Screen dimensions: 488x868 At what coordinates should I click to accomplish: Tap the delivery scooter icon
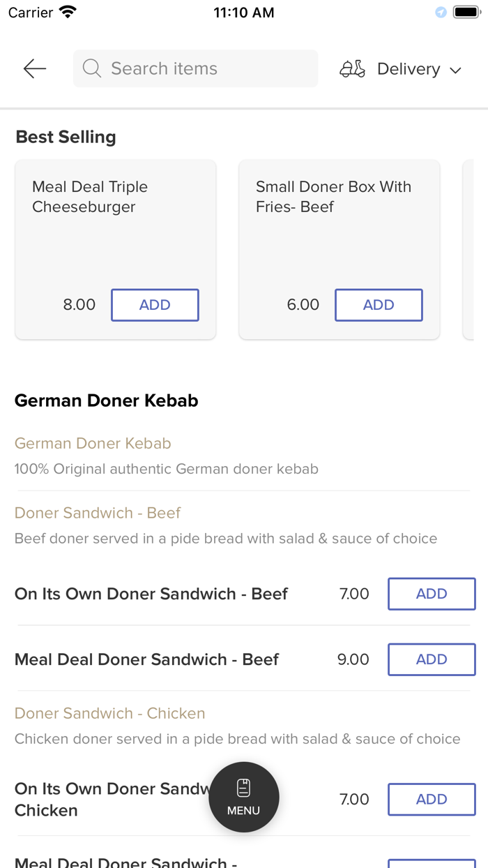pyautogui.click(x=352, y=68)
